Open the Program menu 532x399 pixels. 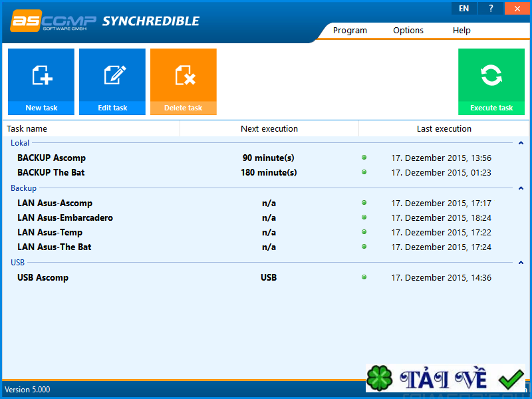click(350, 30)
